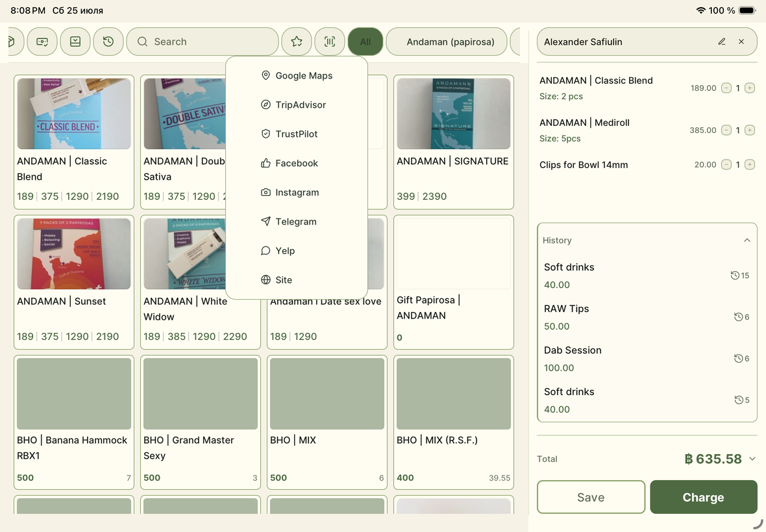Open the Gift Papirosa ANDAMAN card
The height and width of the screenshot is (532, 766).
click(x=453, y=282)
